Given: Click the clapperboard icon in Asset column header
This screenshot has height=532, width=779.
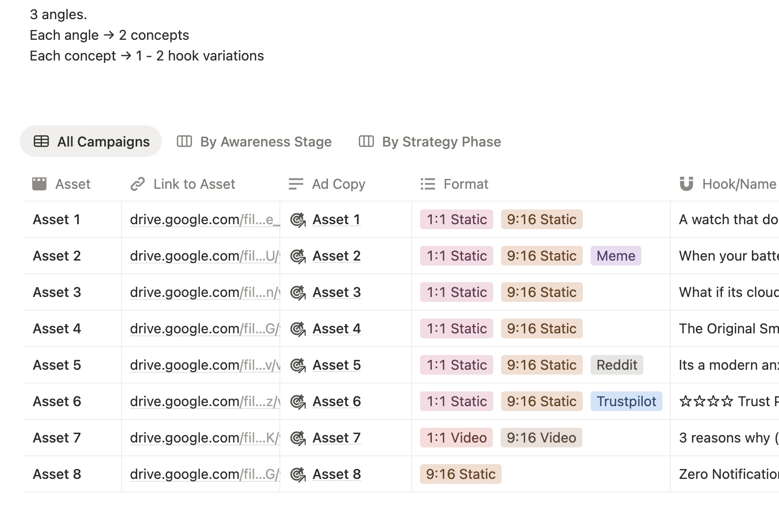Looking at the screenshot, I should pyautogui.click(x=39, y=184).
